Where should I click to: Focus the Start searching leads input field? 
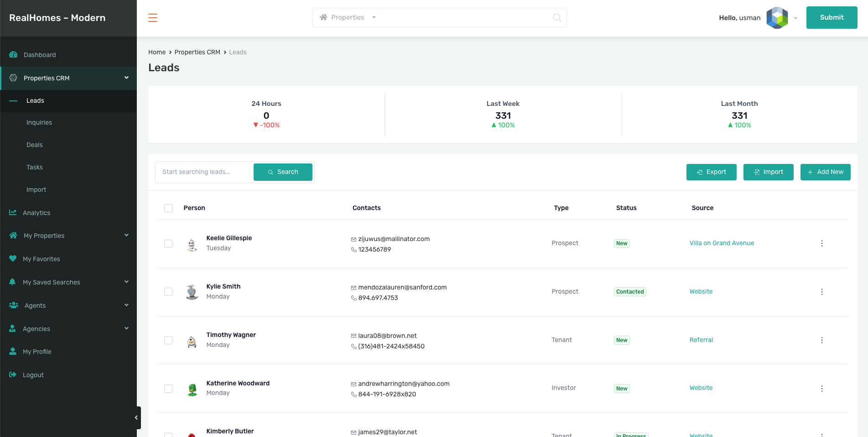pyautogui.click(x=204, y=172)
